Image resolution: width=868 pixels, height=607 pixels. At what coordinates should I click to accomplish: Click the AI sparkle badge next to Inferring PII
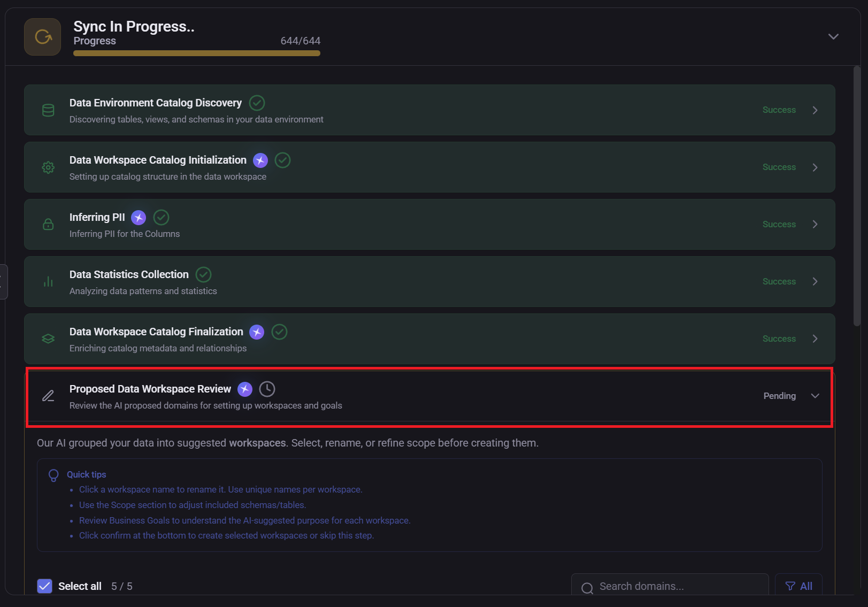pos(139,218)
